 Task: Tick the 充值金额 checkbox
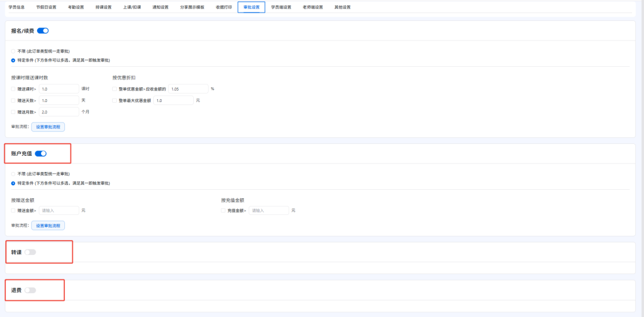[x=223, y=210]
